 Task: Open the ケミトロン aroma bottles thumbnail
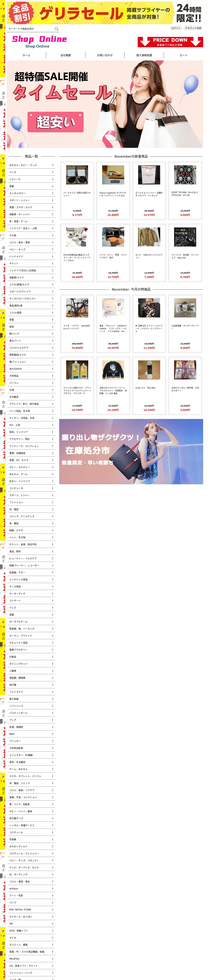pyautogui.click(x=77, y=370)
